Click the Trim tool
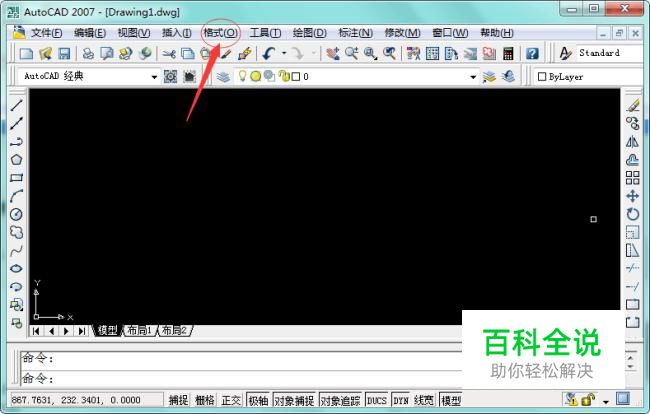Screen dimensions: 650x414 [633, 269]
